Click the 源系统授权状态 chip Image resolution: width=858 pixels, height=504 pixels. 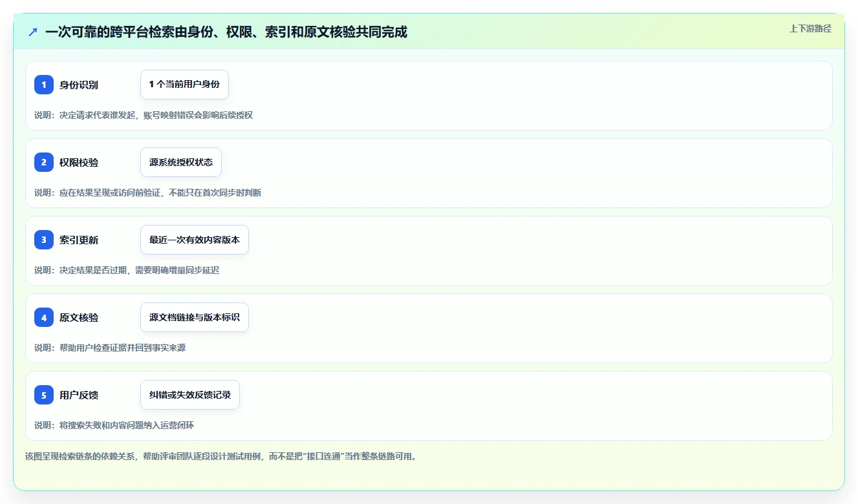[x=181, y=162]
